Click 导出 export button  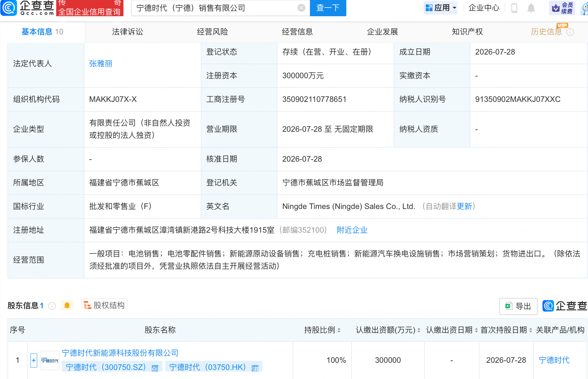pos(518,306)
